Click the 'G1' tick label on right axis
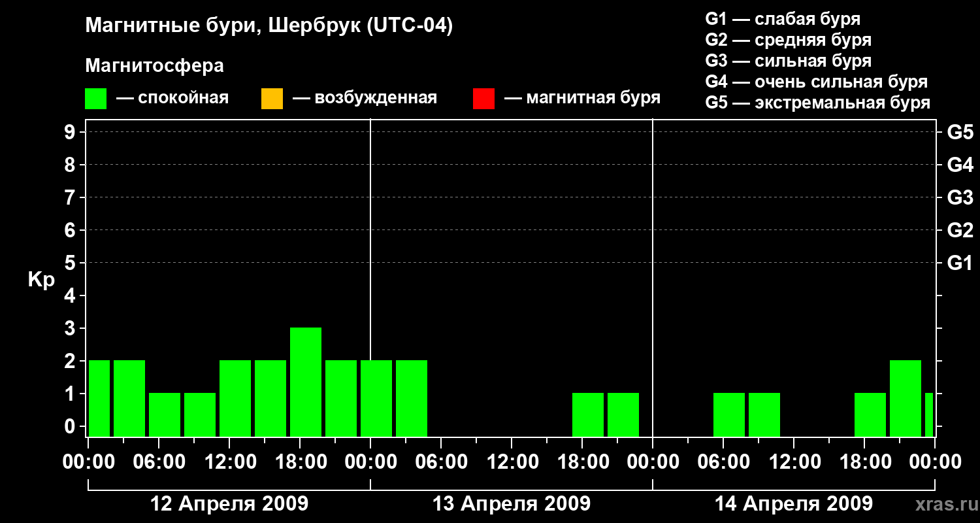 coord(960,263)
